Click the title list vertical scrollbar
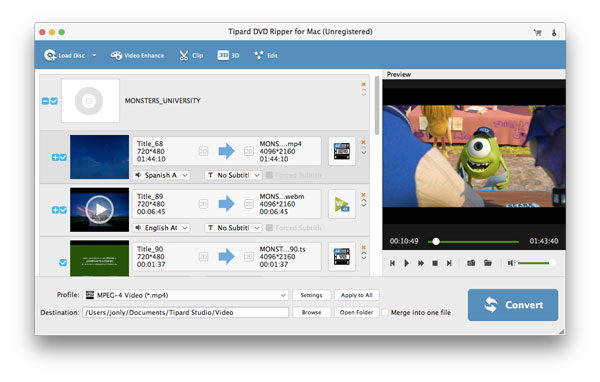 (x=377, y=105)
